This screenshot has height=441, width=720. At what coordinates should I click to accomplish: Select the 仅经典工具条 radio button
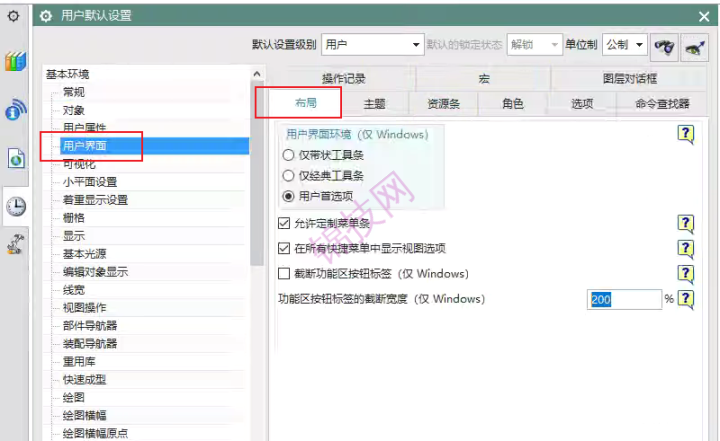pyautogui.click(x=289, y=176)
